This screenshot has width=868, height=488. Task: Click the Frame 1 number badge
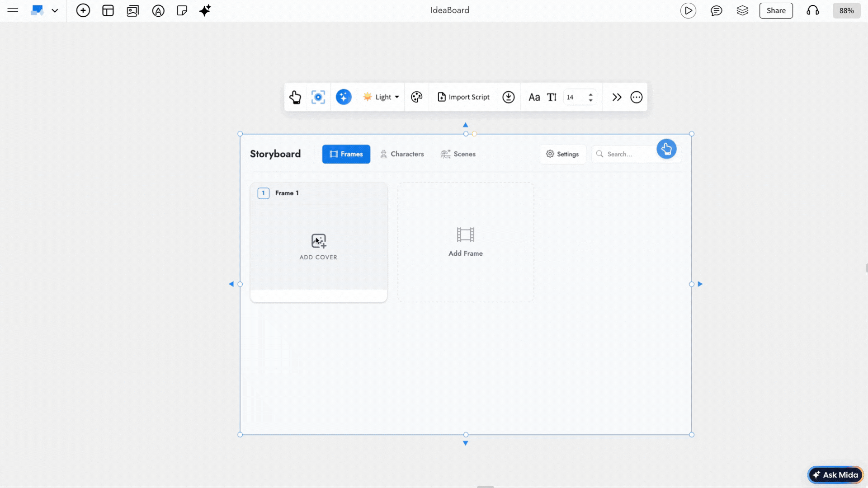pyautogui.click(x=263, y=193)
